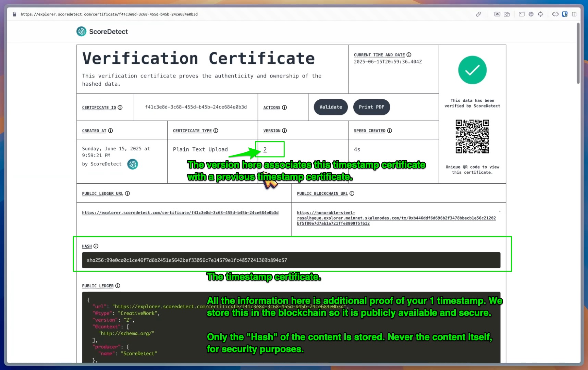Click the "@type": "CreativeWork" JSON line
The image size is (588, 370).
click(x=126, y=313)
